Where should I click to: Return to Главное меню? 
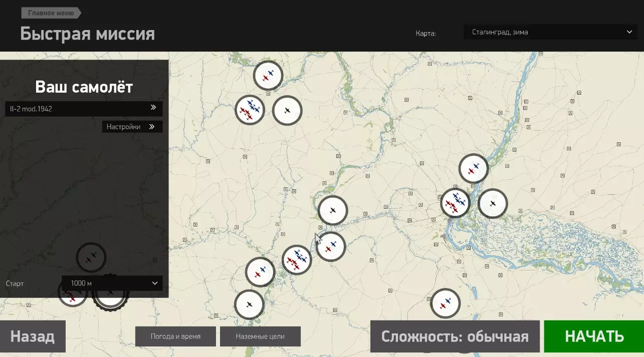pos(51,13)
